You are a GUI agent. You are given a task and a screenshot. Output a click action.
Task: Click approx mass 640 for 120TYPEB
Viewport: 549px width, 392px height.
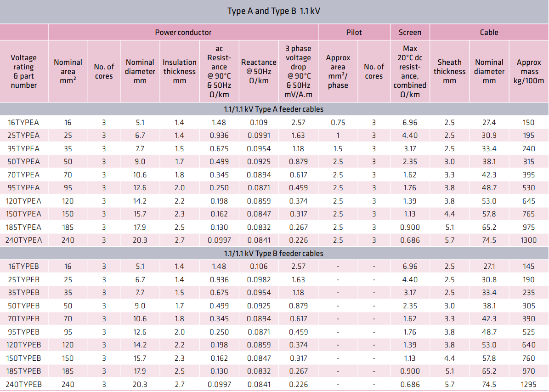point(529,345)
